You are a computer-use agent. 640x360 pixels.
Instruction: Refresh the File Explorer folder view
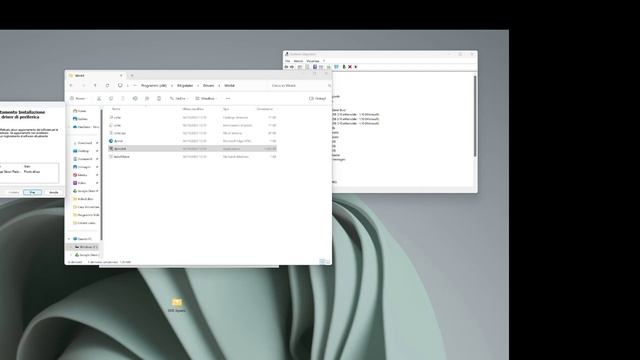pyautogui.click(x=107, y=86)
